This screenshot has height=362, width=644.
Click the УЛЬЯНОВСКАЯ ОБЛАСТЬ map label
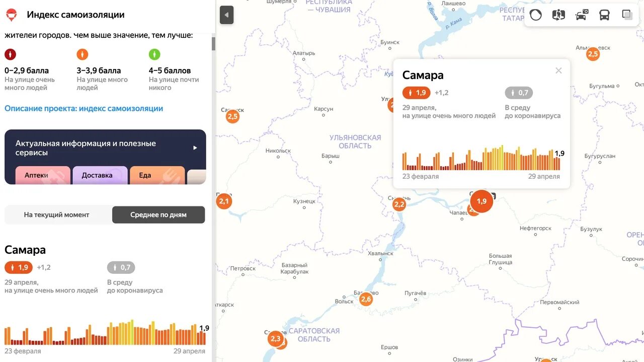[x=355, y=141]
